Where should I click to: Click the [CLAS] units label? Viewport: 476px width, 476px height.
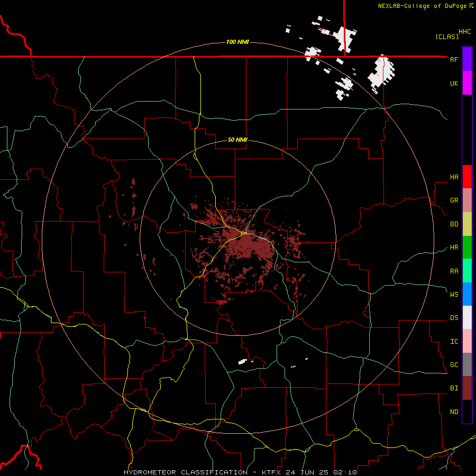446,36
